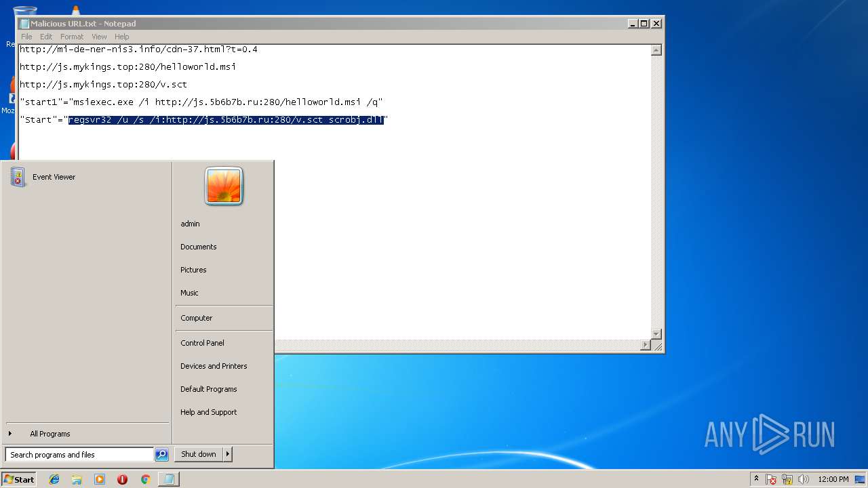Click the js.mykings.top v.sct line

tap(103, 85)
